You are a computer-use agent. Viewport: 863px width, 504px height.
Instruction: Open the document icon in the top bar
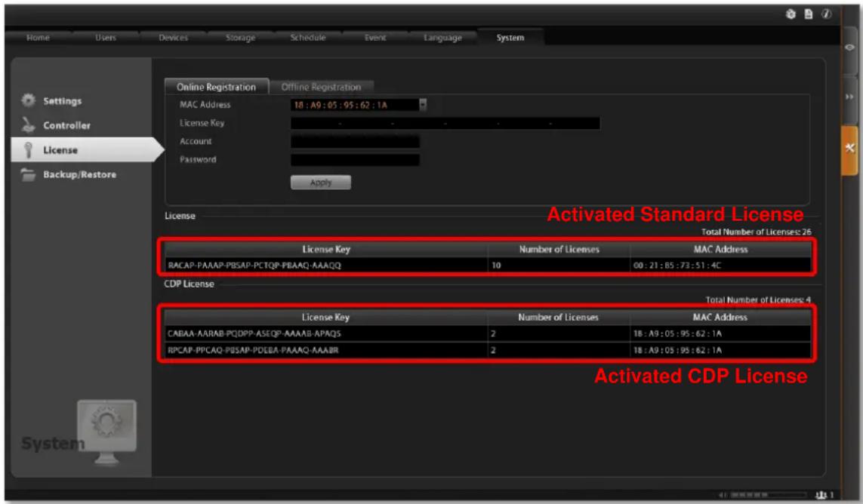(x=808, y=14)
